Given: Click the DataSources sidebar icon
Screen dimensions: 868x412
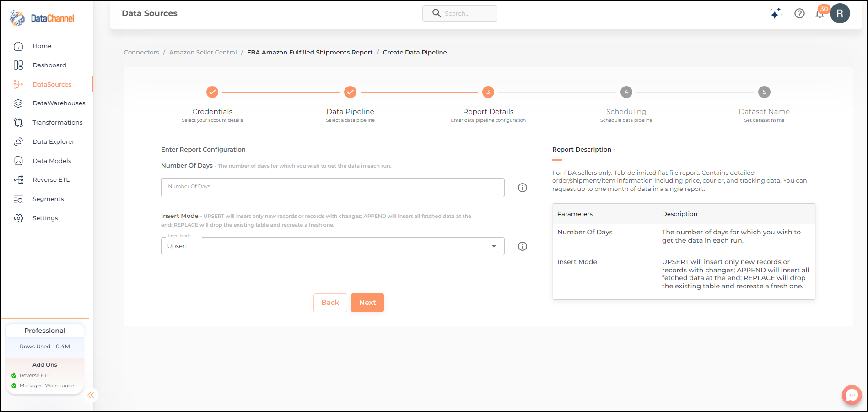Looking at the screenshot, I should (x=18, y=84).
